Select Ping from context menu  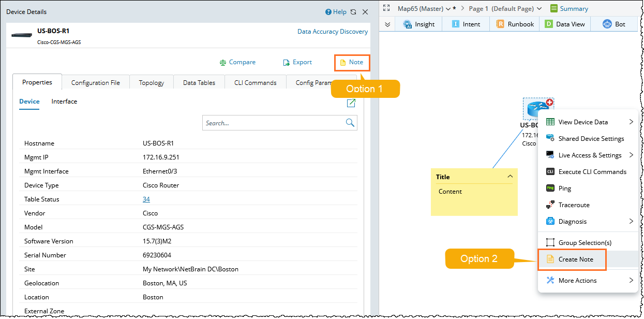click(x=589, y=189)
